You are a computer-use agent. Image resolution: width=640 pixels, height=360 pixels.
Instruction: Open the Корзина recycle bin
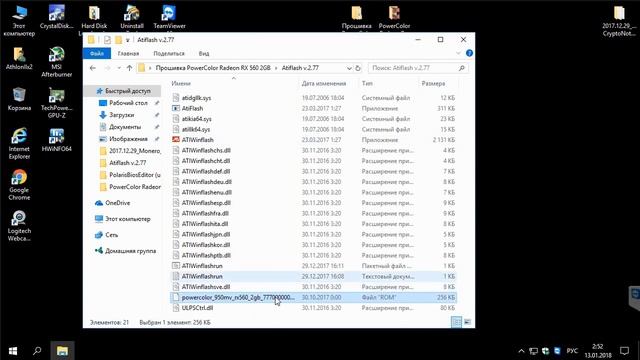(x=19, y=100)
